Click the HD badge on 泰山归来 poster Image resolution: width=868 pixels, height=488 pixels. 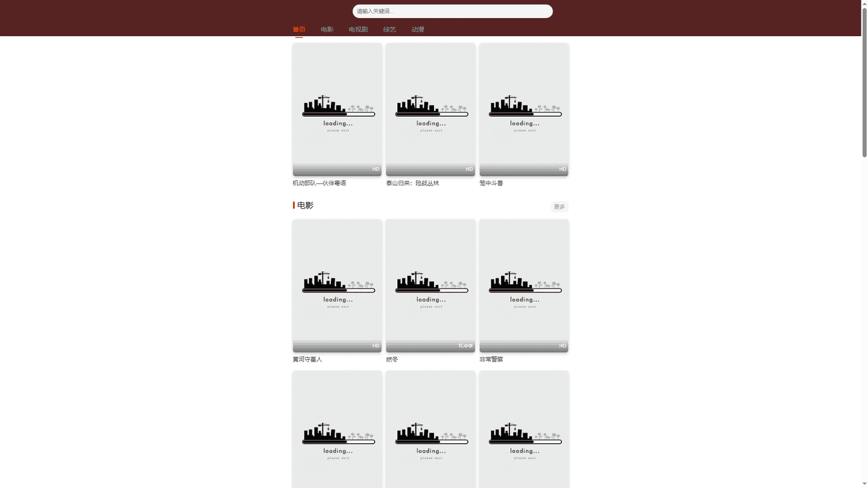pyautogui.click(x=469, y=169)
